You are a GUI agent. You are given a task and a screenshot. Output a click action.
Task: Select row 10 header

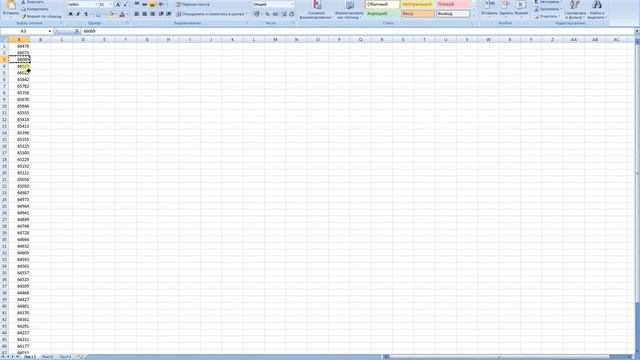(x=4, y=106)
